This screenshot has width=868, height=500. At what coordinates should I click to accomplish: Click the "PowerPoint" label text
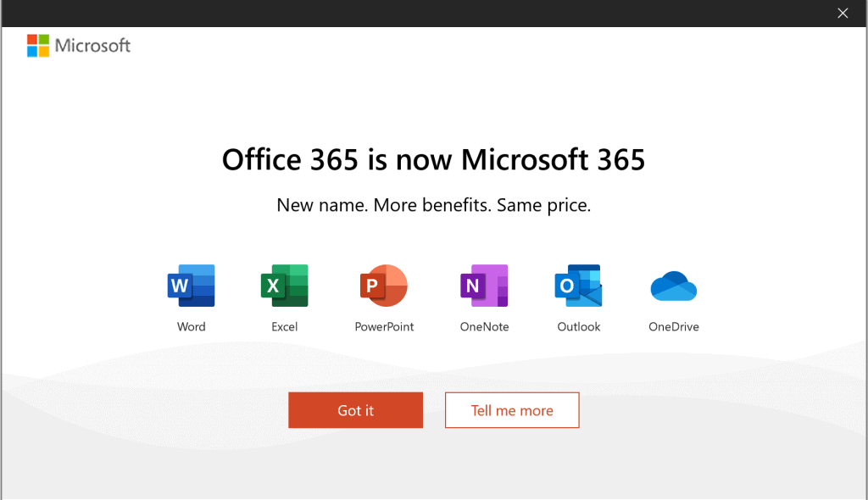click(384, 326)
